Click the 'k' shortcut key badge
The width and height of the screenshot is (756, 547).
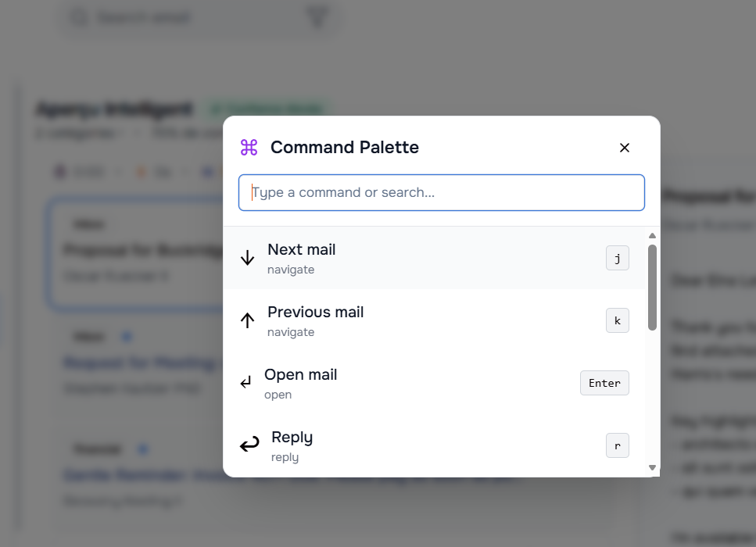point(617,320)
